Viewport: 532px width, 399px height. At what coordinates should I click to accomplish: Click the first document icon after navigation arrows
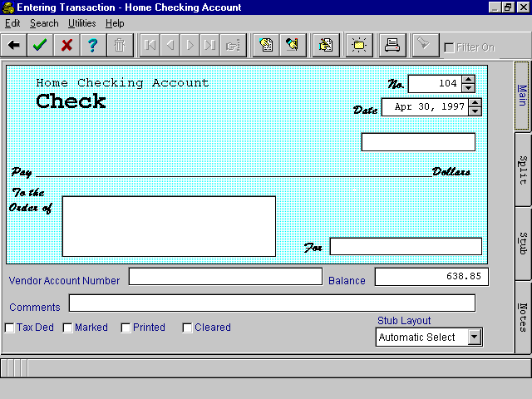[267, 45]
